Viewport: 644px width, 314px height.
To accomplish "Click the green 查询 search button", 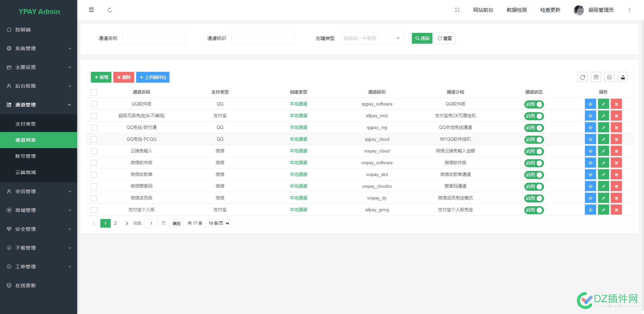I will (422, 38).
